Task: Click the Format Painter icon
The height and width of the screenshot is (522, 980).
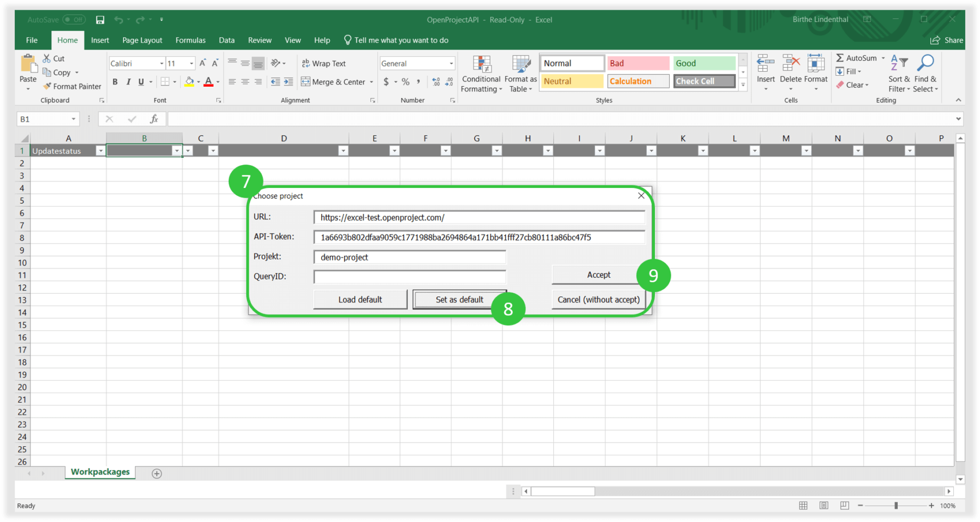Action: coord(48,86)
